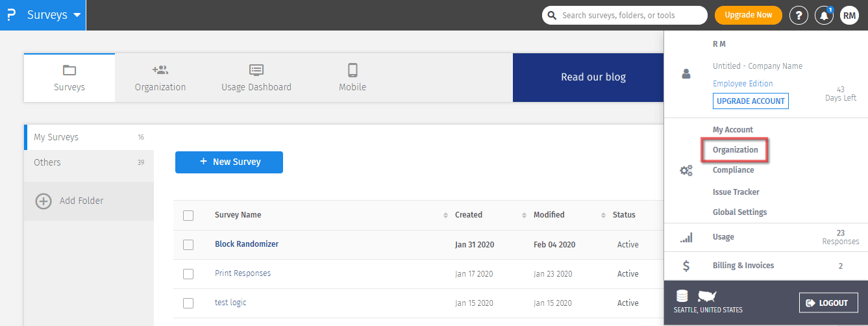The image size is (868, 326).
Task: Click the search magnifier icon
Action: 552,15
